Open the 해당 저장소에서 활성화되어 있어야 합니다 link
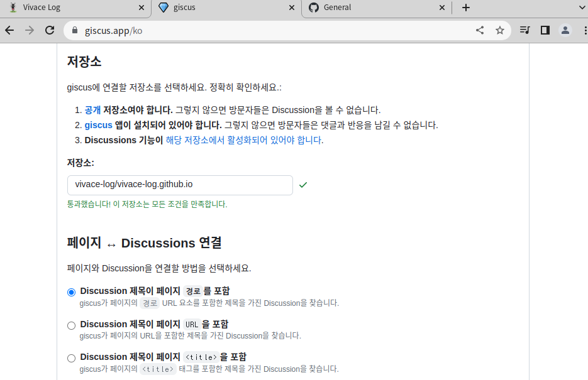Screen dimensions: 588x380 point(244,140)
